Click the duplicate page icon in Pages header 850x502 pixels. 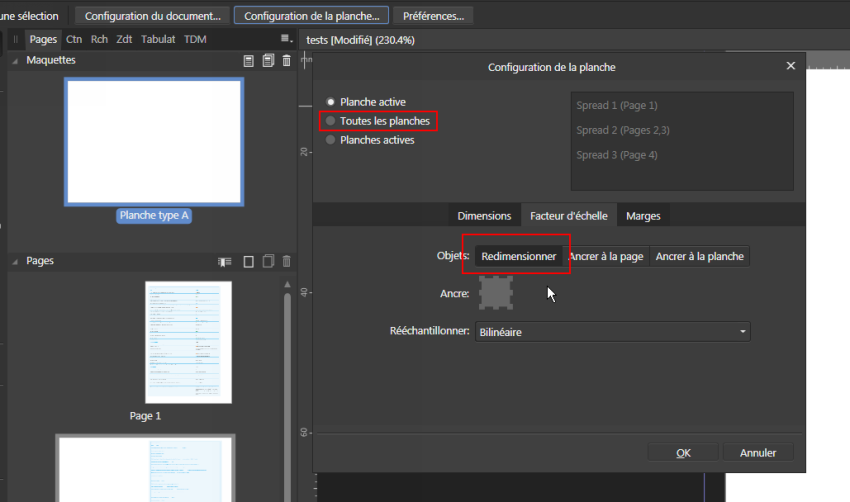pos(268,262)
